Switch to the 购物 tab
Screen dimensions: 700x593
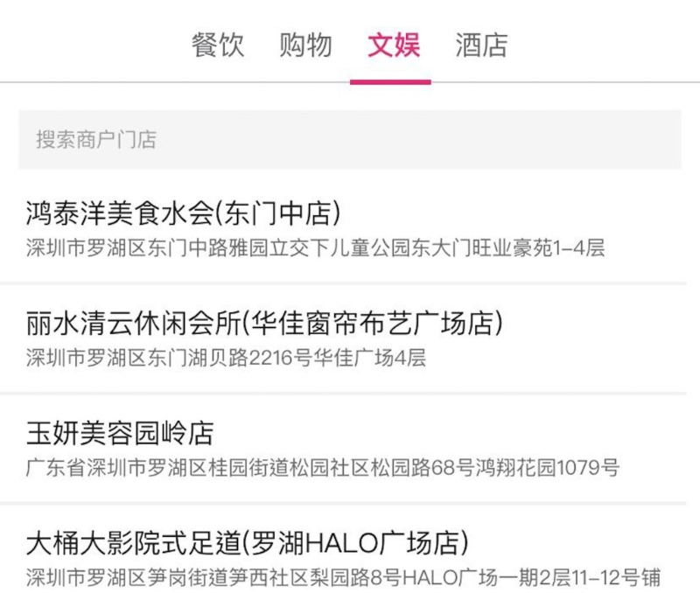305,45
